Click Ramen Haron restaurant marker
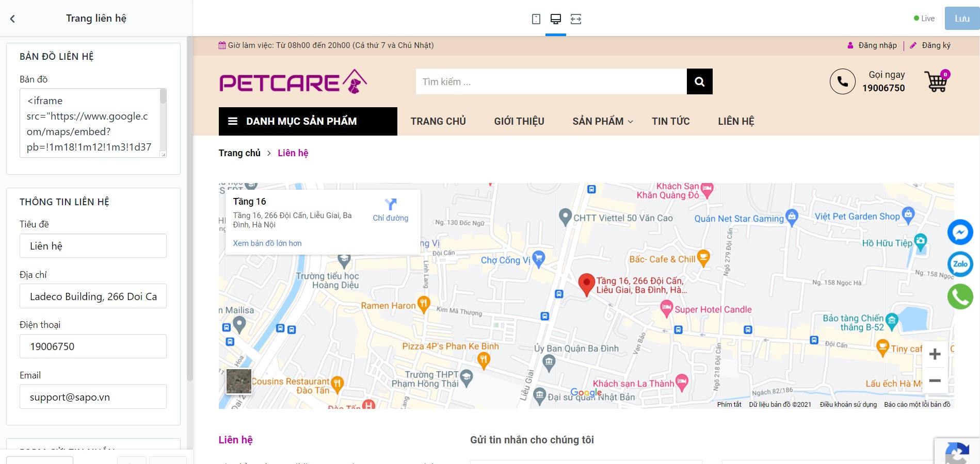Image resolution: width=980 pixels, height=464 pixels. click(424, 304)
